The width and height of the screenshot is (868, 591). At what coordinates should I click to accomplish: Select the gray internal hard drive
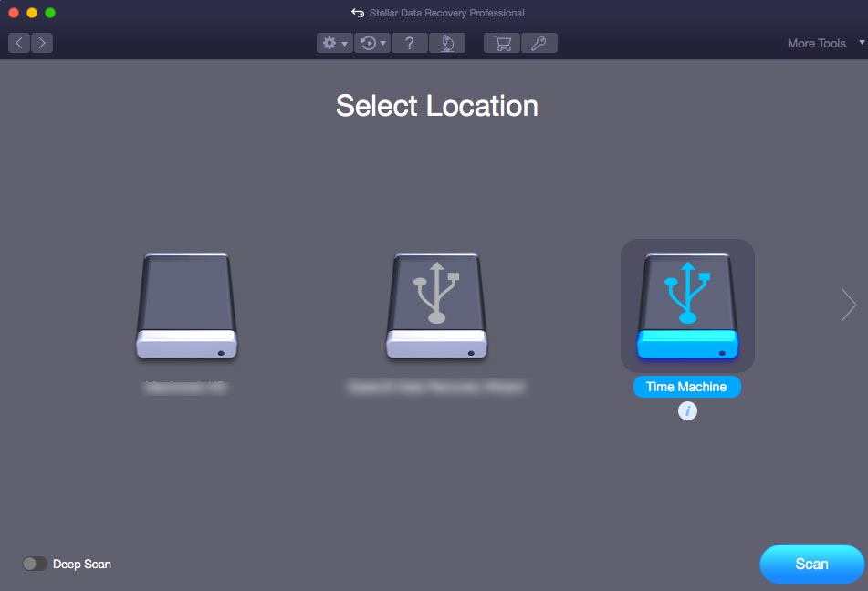tap(186, 306)
